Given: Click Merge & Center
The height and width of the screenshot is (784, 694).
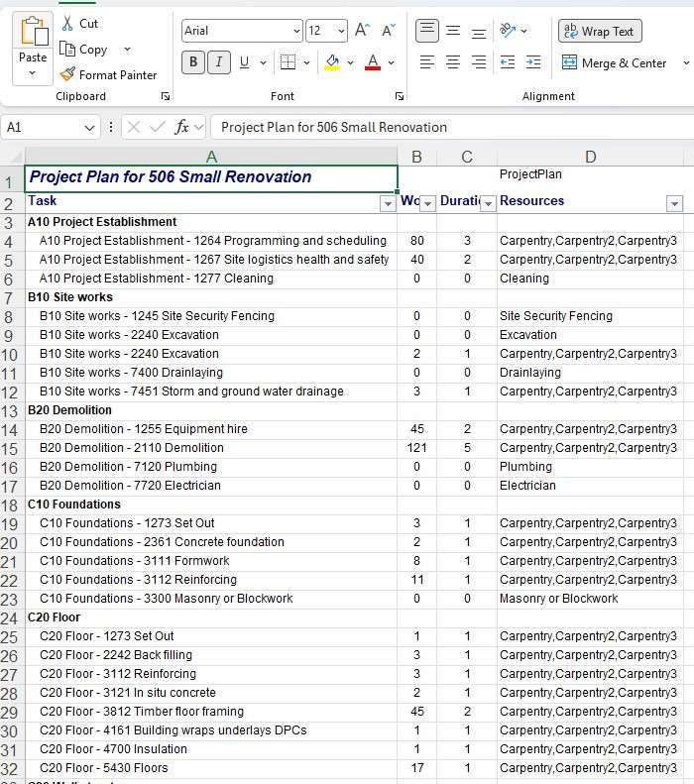Looking at the screenshot, I should pos(614,63).
